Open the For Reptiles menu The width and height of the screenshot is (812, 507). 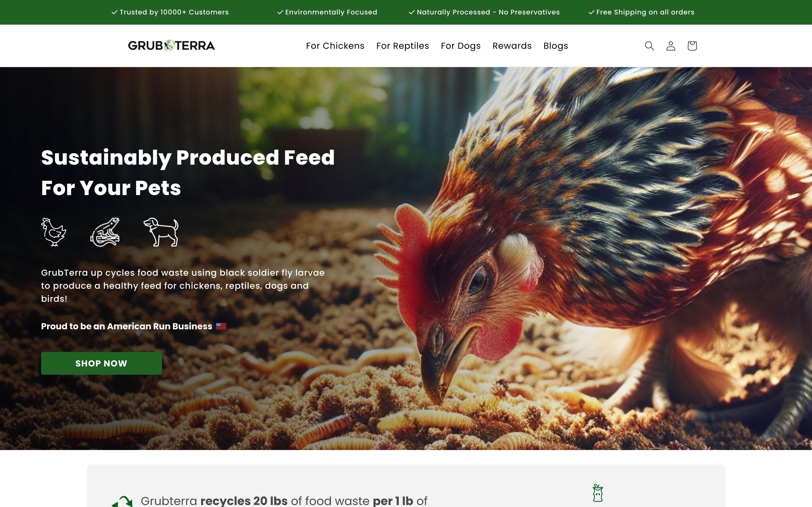coord(403,46)
